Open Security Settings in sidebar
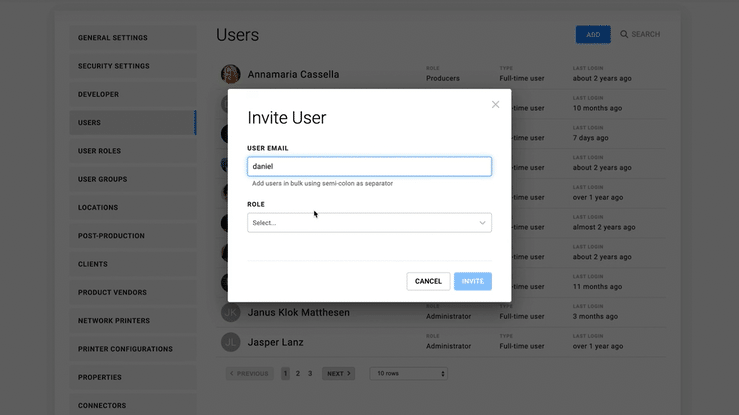The image size is (739, 415). tap(133, 66)
